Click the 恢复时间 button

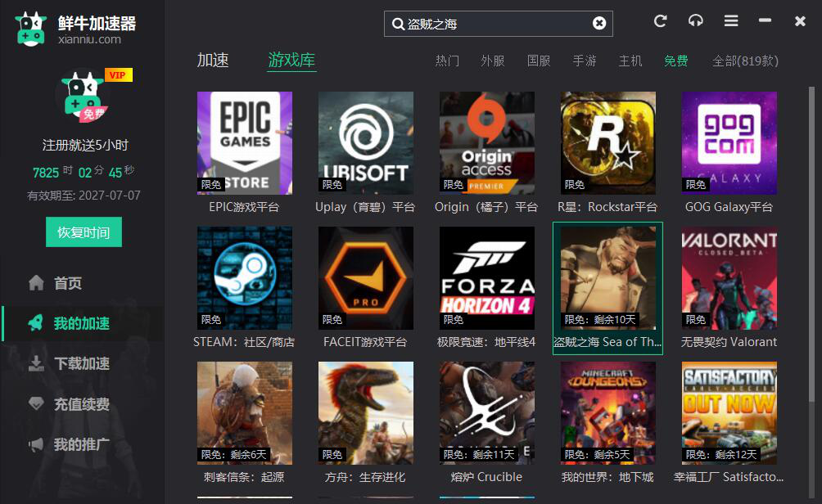click(x=84, y=232)
